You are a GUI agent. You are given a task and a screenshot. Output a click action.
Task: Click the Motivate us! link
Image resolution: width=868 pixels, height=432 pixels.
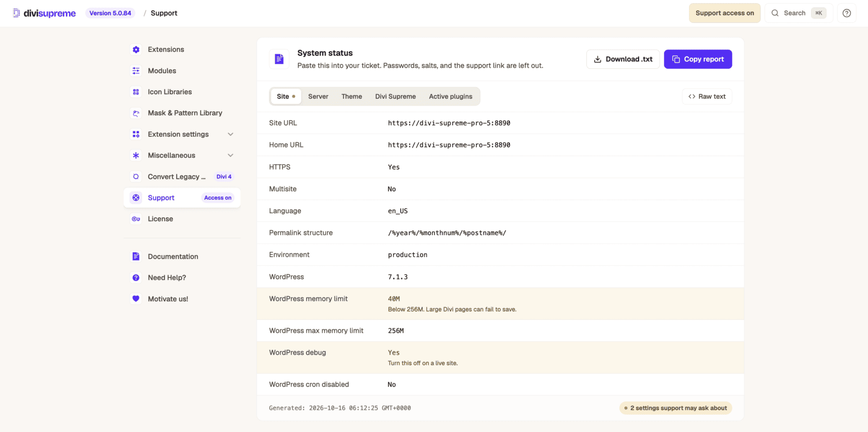point(182,298)
